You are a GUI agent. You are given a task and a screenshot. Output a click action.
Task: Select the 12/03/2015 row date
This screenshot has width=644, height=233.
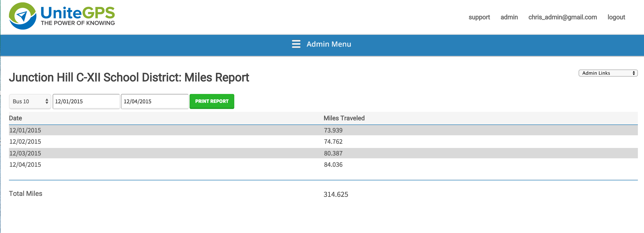point(25,153)
